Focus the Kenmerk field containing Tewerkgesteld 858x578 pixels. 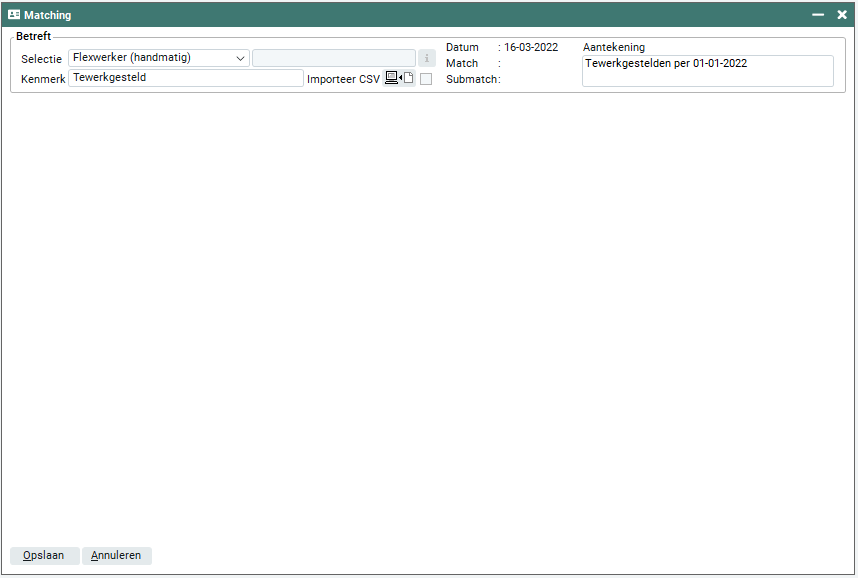coord(185,78)
